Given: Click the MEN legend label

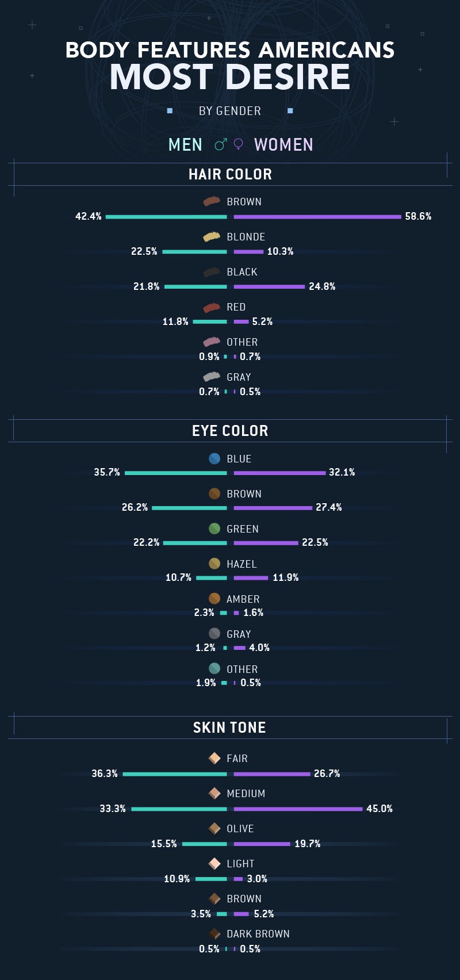Looking at the screenshot, I should 185,144.
